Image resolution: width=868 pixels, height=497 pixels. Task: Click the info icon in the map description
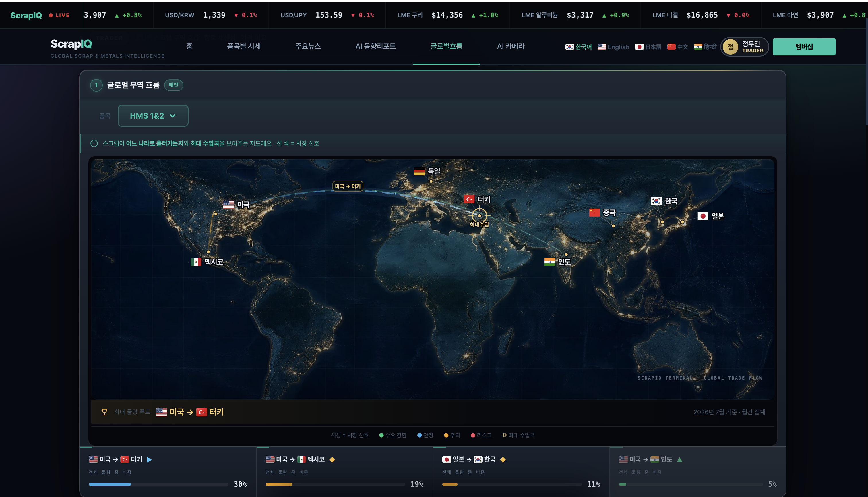coord(94,143)
